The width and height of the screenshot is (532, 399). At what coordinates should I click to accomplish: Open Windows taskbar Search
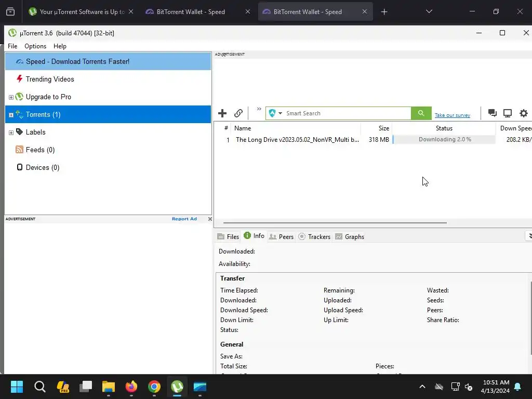point(39,387)
